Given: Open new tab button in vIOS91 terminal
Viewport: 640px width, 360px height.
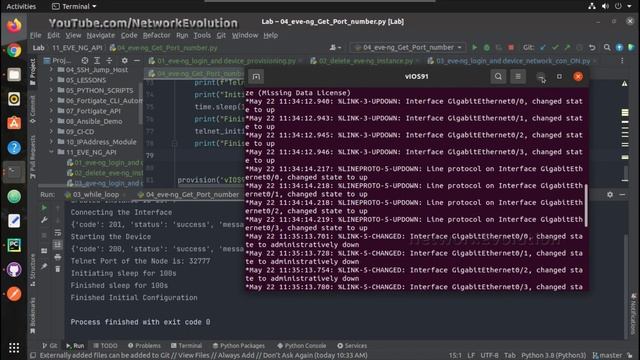Looking at the screenshot, I should pyautogui.click(x=256, y=76).
